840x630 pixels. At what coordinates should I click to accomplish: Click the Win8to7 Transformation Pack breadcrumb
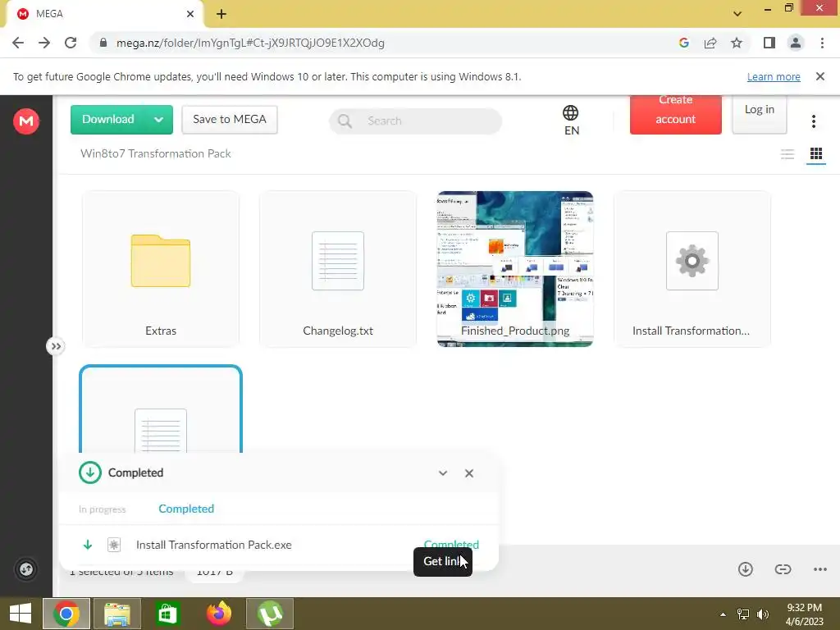click(x=155, y=153)
